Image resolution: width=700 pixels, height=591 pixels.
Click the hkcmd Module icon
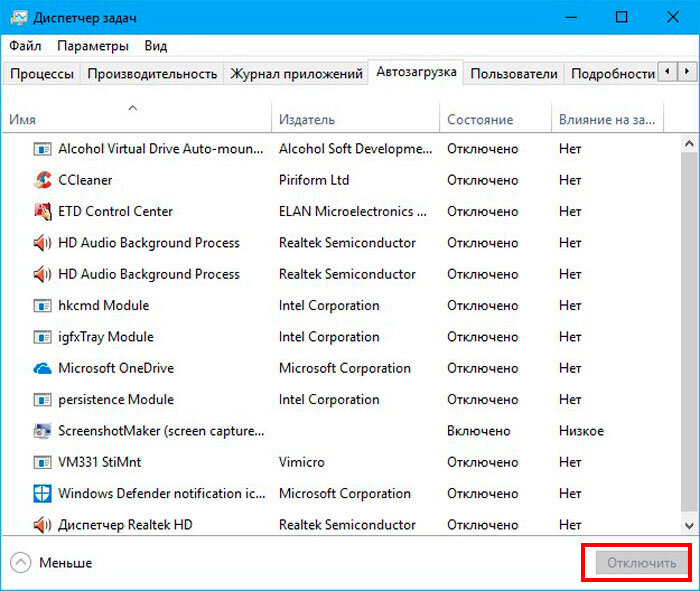click(42, 306)
